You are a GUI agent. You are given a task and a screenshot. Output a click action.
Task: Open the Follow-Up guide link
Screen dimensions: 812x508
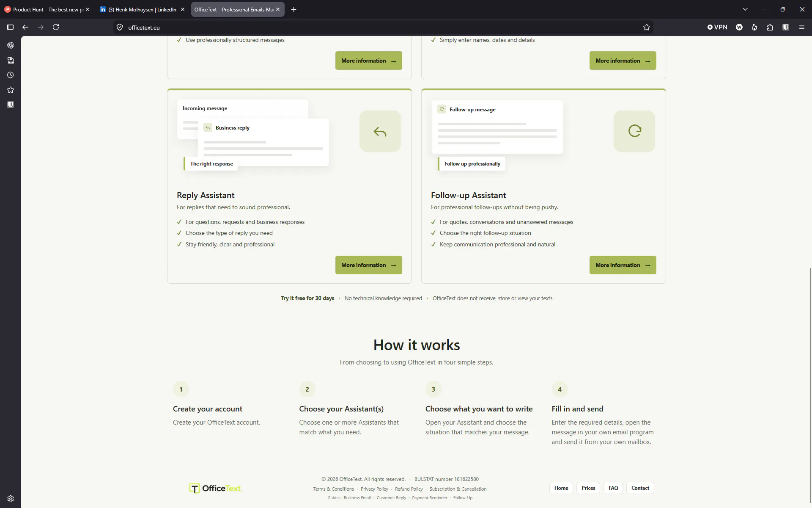[463, 498]
